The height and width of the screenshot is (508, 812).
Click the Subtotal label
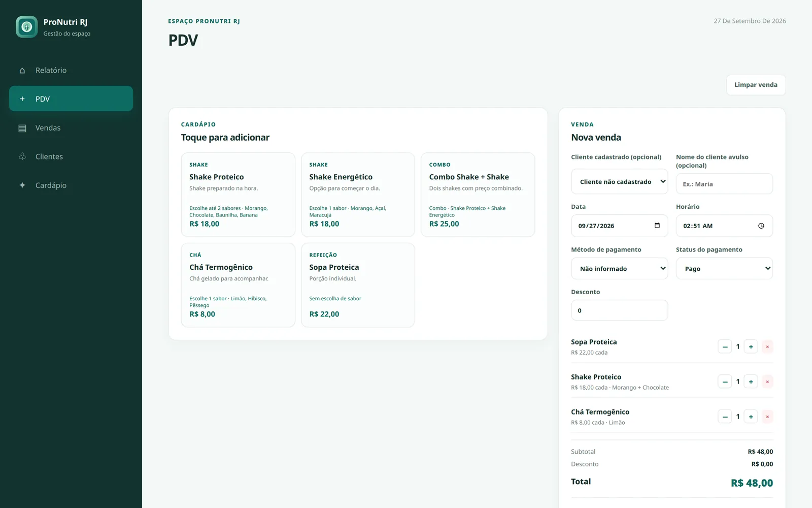pyautogui.click(x=583, y=452)
